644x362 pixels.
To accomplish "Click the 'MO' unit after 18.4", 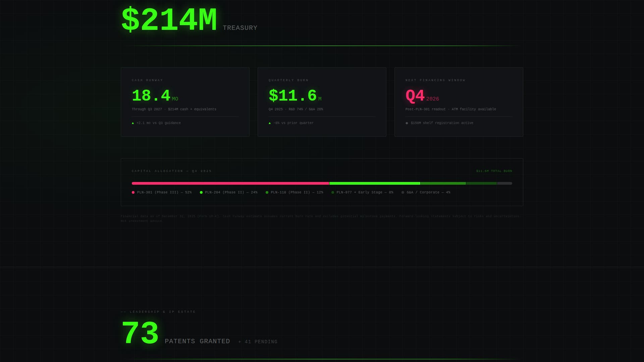I will (x=175, y=99).
